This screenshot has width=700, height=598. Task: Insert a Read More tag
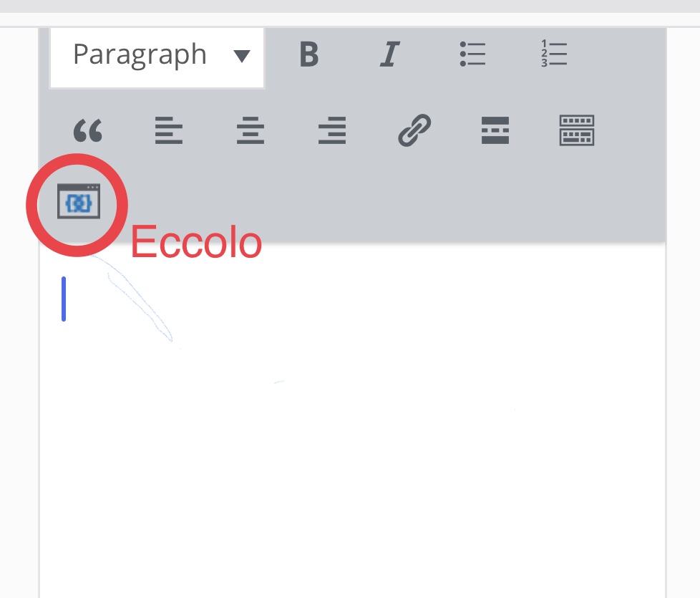click(x=495, y=130)
